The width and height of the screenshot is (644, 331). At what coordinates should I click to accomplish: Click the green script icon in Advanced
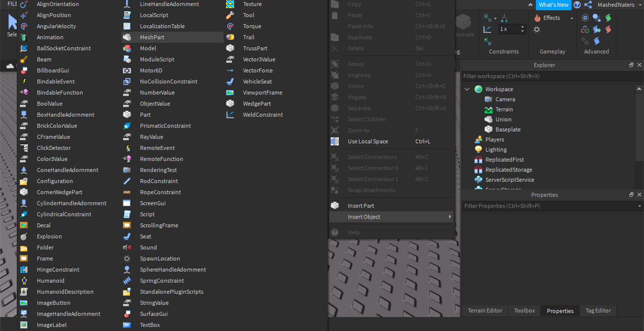coord(608,18)
